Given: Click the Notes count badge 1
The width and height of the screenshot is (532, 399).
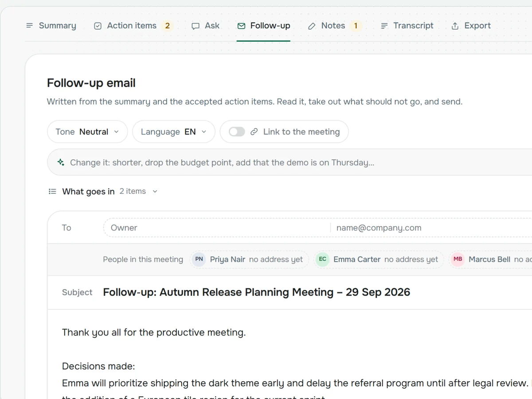Looking at the screenshot, I should pyautogui.click(x=356, y=26).
